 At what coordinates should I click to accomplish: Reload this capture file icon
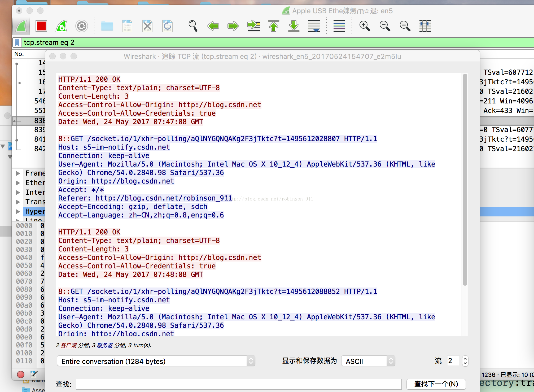167,26
